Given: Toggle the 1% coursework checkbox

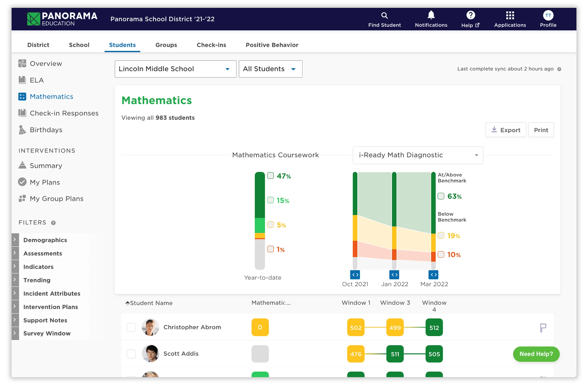Looking at the screenshot, I should (x=271, y=249).
